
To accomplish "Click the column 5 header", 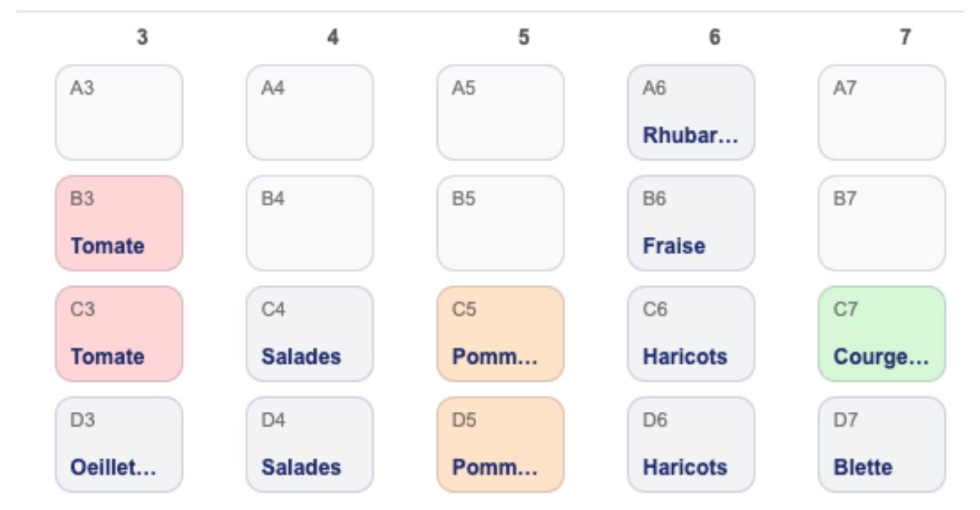I will (x=523, y=38).
